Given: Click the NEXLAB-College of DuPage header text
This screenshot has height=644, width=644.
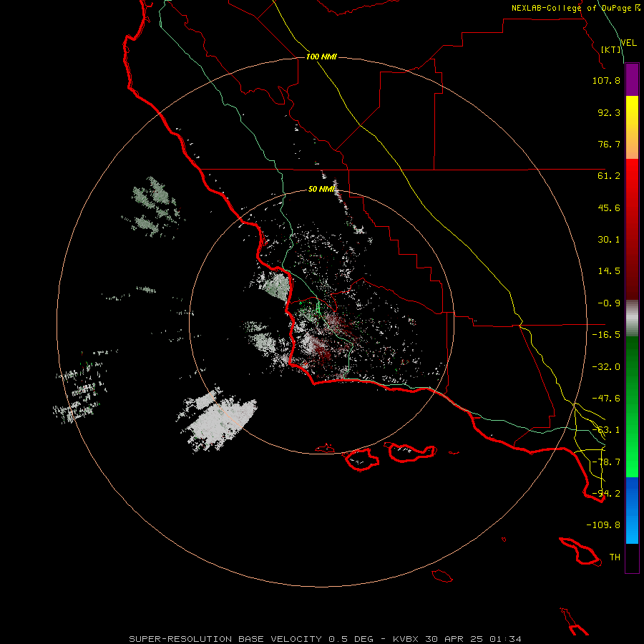Looking at the screenshot, I should point(576,8).
